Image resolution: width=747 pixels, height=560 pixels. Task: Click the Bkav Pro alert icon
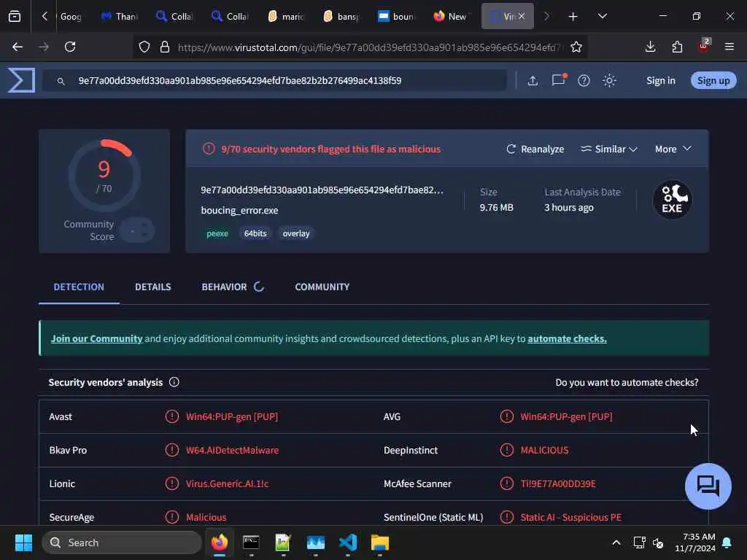click(x=172, y=450)
